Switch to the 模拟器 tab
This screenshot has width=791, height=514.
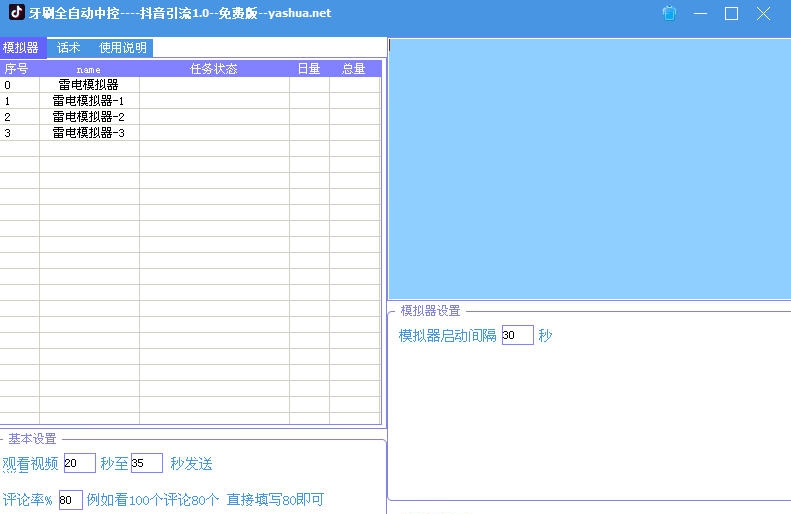point(21,48)
